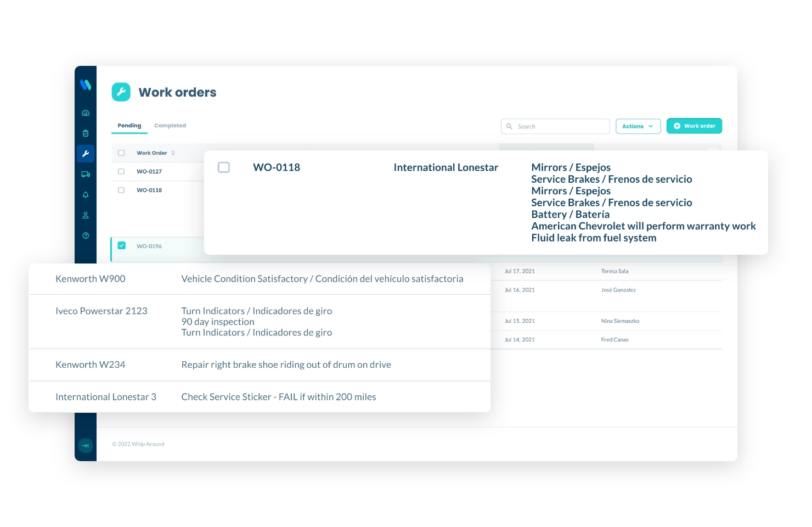Click the add Work order button
The image size is (812, 527).
694,126
